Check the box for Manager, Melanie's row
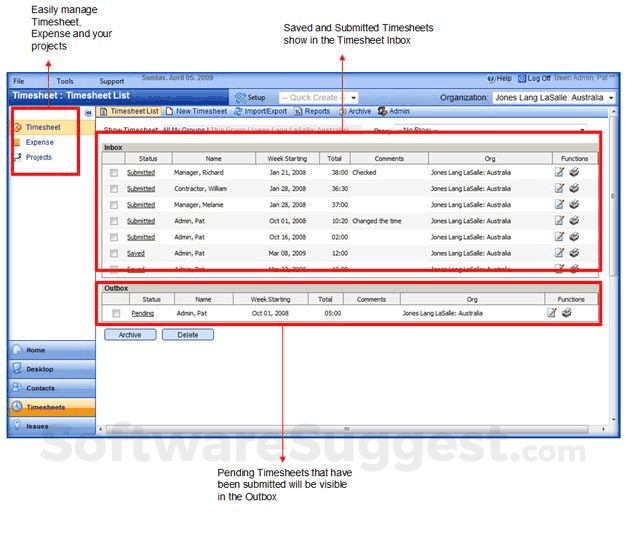Viewport: 625px width, 541px height. point(114,205)
